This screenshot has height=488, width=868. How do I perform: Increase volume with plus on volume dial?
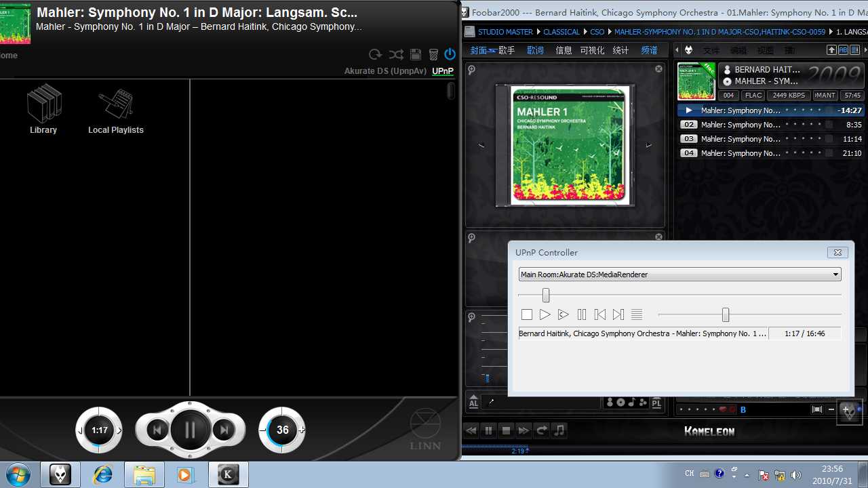(x=302, y=430)
